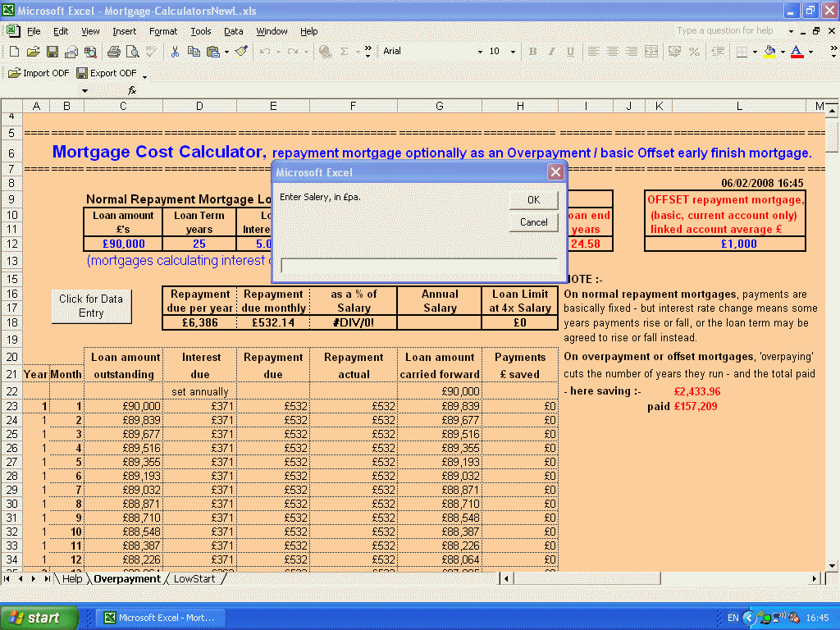The image size is (840, 630).
Task: Click the EN language indicator in tray
Action: (x=733, y=618)
